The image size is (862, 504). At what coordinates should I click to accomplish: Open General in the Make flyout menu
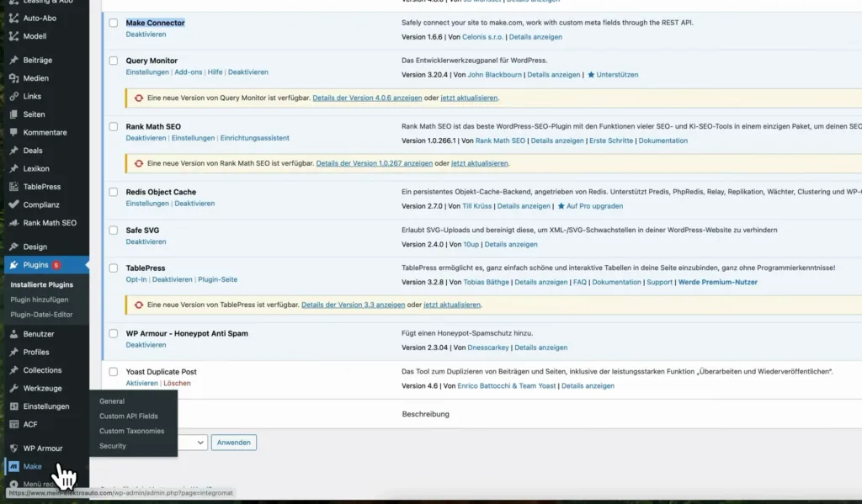[112, 401]
